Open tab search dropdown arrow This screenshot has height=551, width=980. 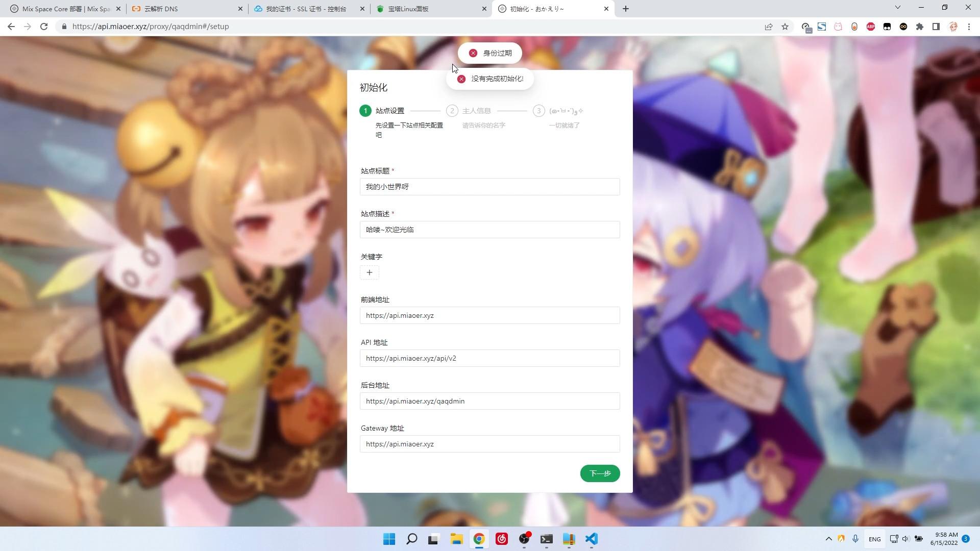pos(898,7)
